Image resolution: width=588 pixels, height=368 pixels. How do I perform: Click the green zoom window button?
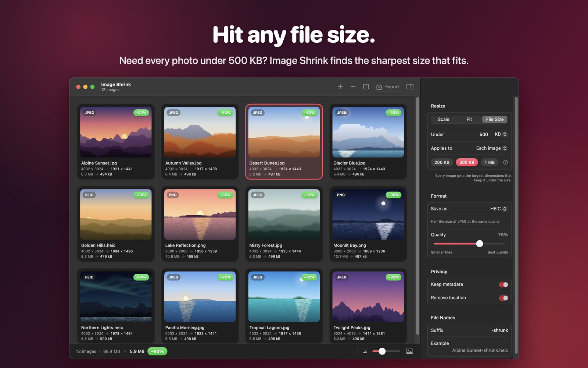(93, 87)
